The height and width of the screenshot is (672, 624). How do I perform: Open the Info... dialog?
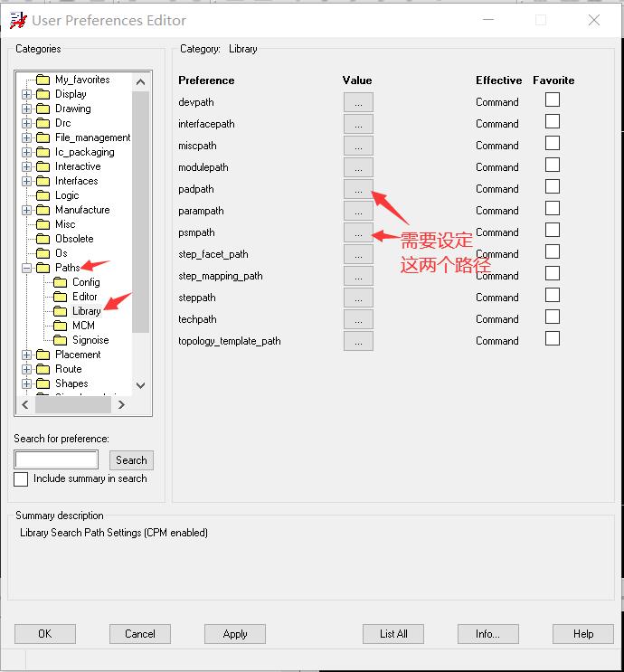tap(488, 634)
